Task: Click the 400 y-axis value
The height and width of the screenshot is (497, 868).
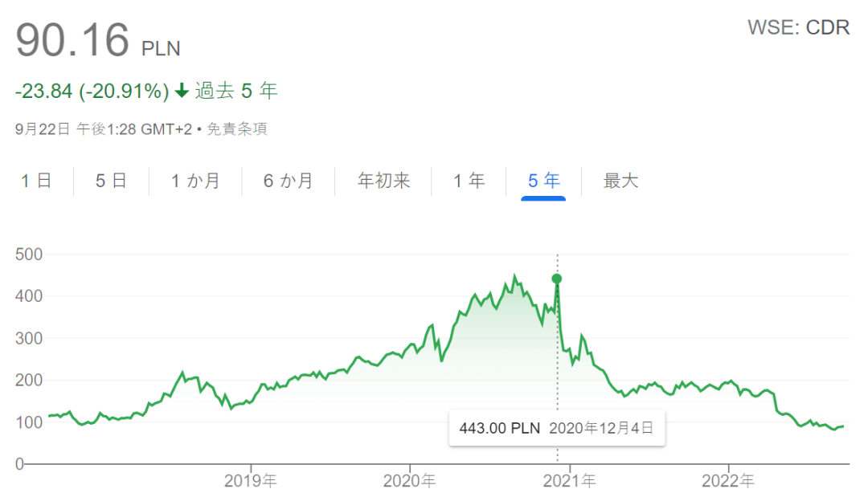Action: 29,296
